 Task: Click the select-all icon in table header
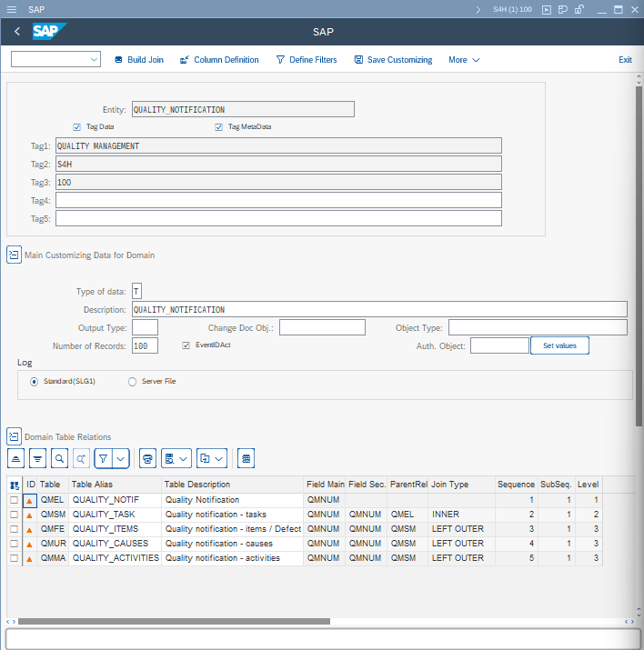pos(15,485)
